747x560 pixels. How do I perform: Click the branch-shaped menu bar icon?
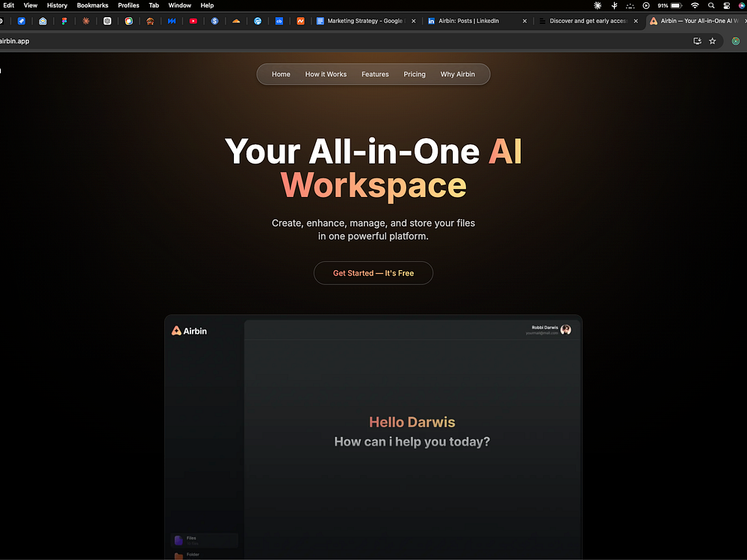pyautogui.click(x=614, y=6)
